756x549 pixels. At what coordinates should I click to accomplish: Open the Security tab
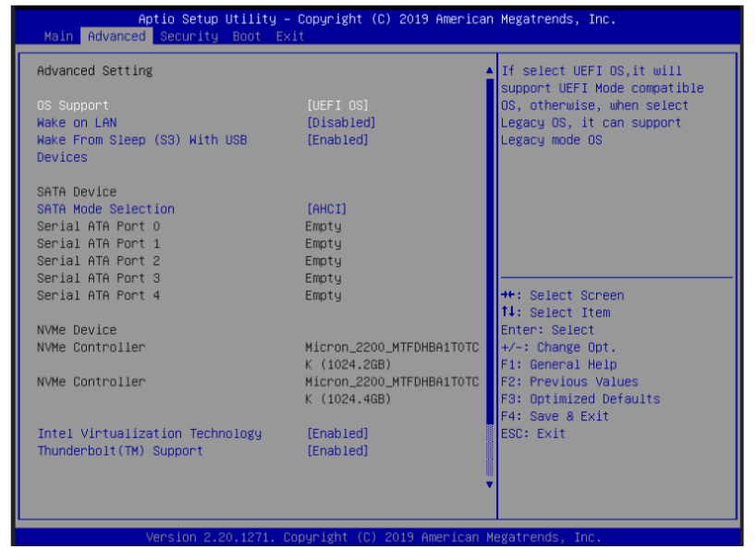click(x=189, y=36)
